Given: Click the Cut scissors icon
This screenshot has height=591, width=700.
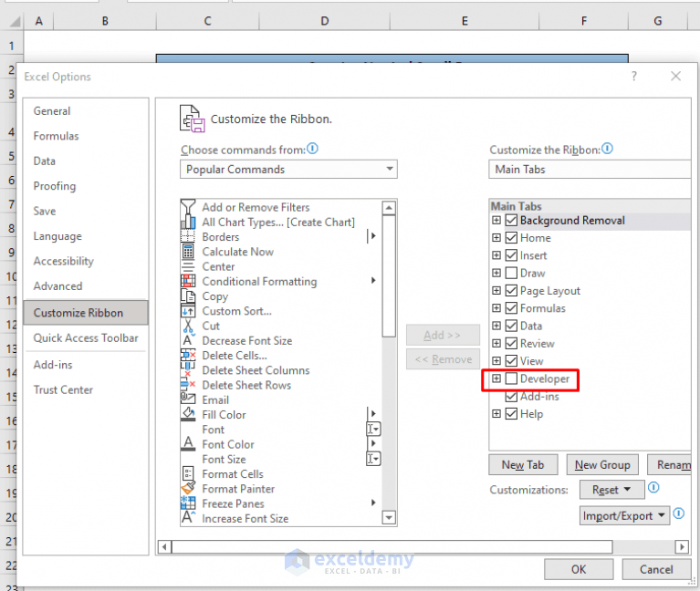Looking at the screenshot, I should (188, 327).
